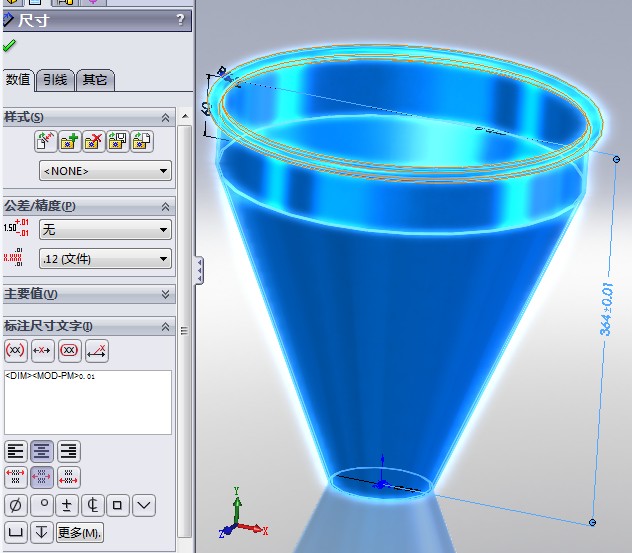Add parentheses to dimension text

[16, 351]
